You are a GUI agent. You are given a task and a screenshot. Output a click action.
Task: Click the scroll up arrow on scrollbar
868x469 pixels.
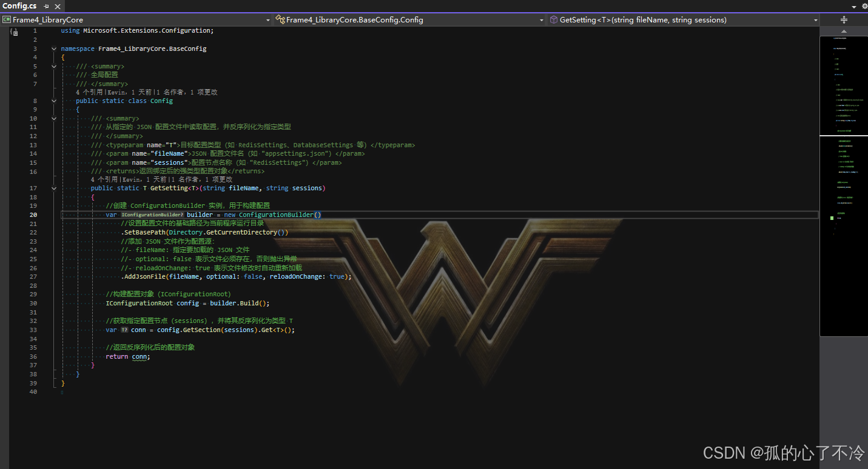(844, 32)
